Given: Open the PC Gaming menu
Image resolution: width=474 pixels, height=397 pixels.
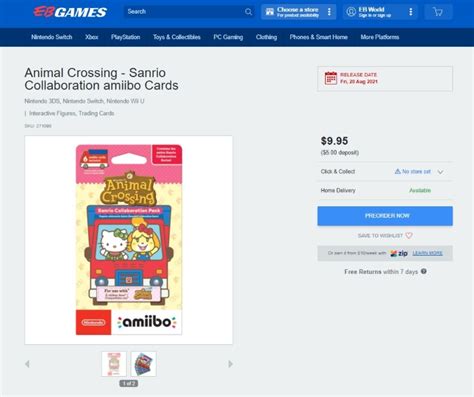Looking at the screenshot, I should (228, 37).
